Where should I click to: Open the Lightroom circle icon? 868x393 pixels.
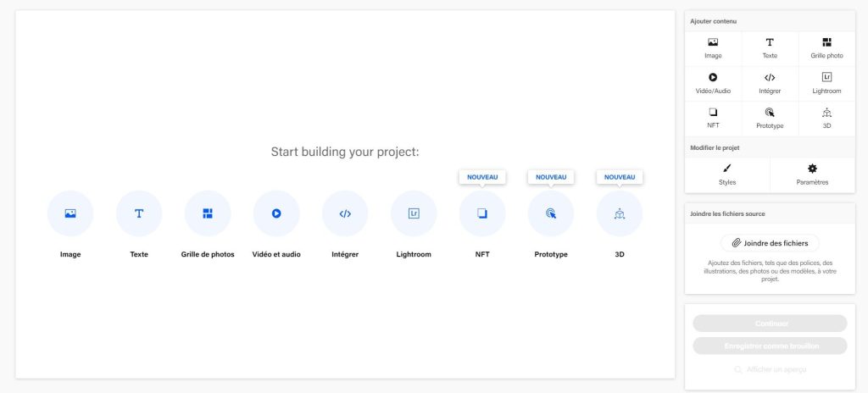414,213
